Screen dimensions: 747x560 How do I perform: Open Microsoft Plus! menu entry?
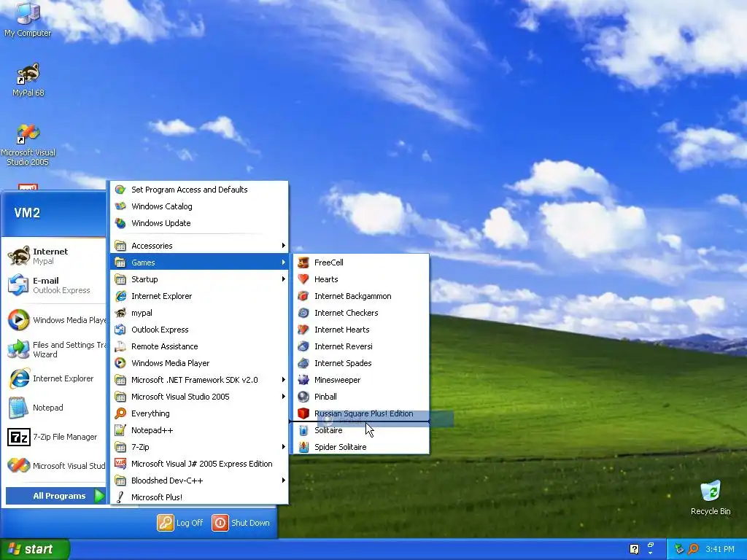[x=199, y=497]
